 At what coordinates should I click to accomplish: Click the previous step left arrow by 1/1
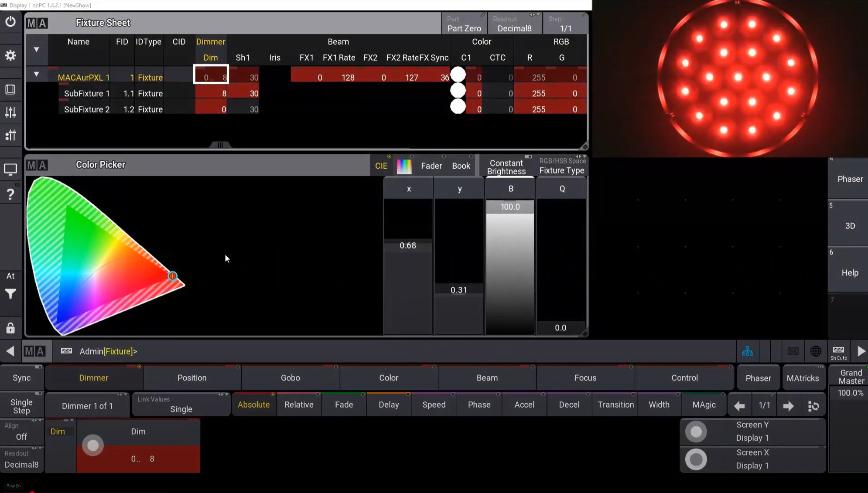[x=739, y=406]
